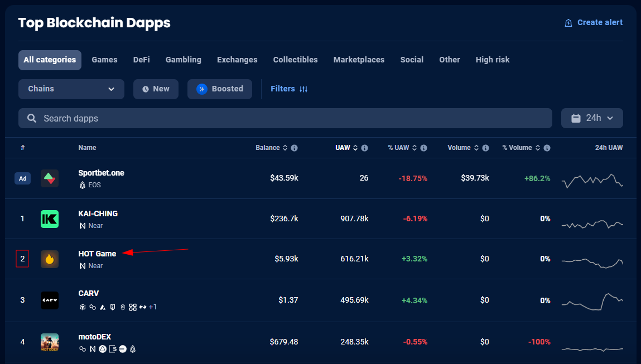Click the motoDEX % Volume value -100%
641x364 pixels.
click(539, 342)
